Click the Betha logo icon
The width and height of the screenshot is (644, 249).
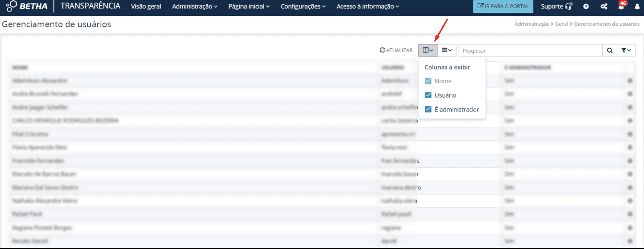[12, 6]
